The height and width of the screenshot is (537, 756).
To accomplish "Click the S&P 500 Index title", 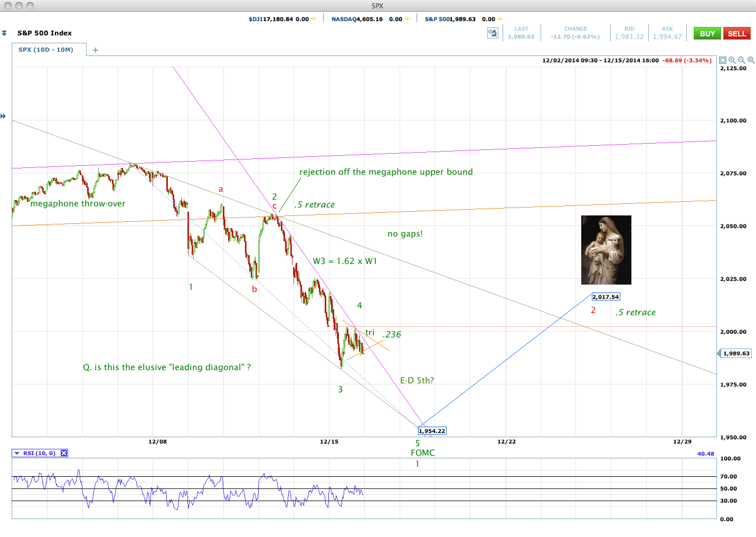I will (x=44, y=33).
